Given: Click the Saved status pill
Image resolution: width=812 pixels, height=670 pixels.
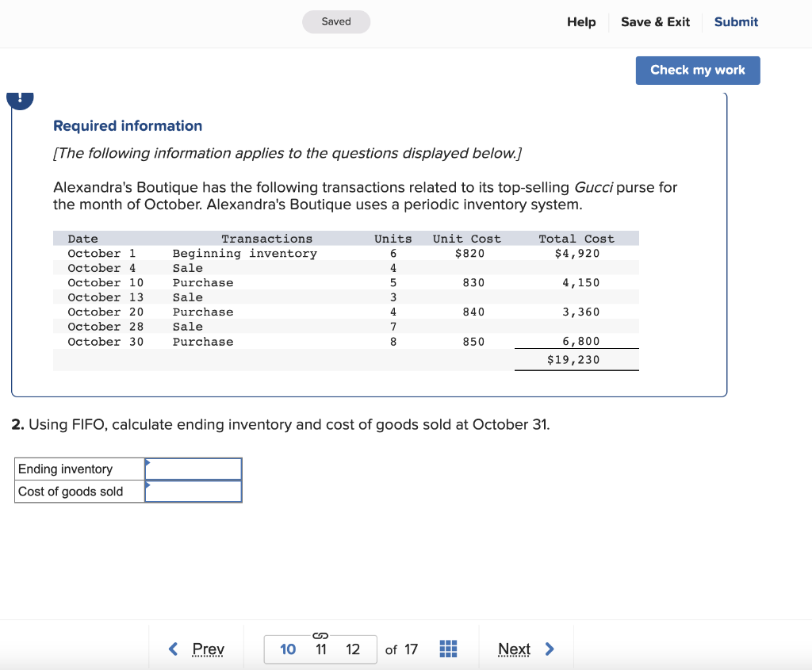Looking at the screenshot, I should (335, 22).
